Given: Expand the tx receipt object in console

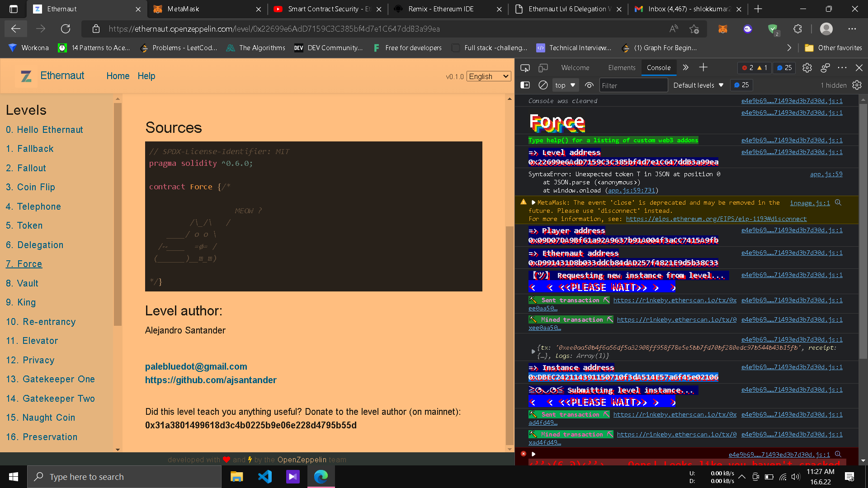Looking at the screenshot, I should click(533, 352).
